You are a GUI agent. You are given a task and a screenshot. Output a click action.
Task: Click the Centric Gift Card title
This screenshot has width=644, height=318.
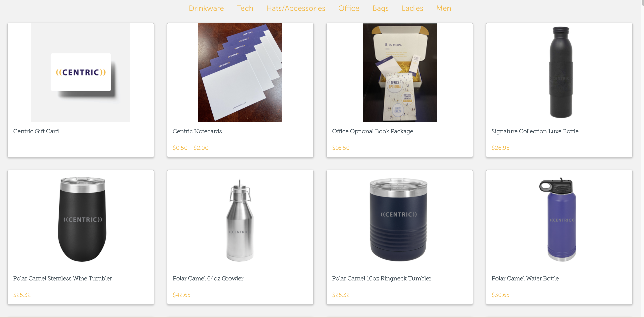36,131
